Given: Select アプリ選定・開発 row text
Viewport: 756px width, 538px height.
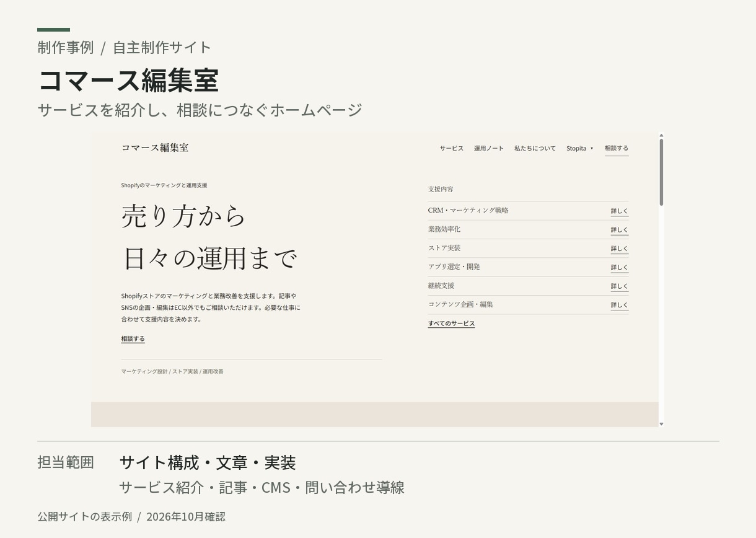Looking at the screenshot, I should [454, 267].
